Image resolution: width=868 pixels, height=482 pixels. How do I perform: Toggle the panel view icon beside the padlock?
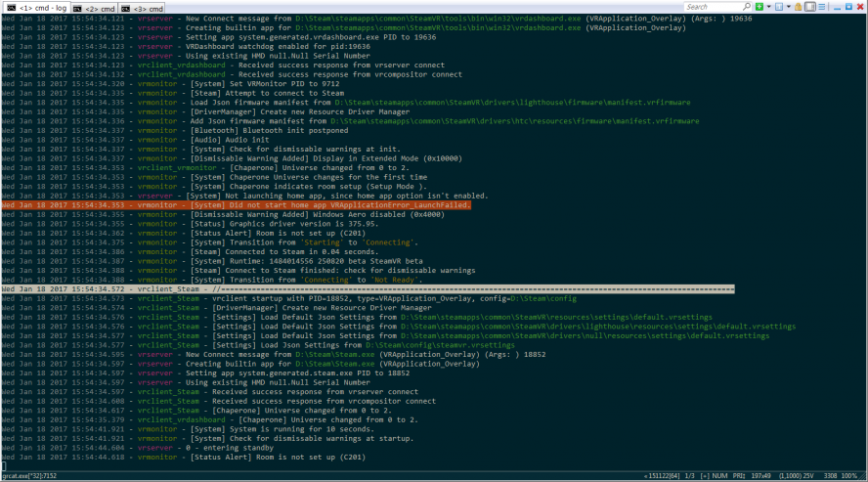coord(810,7)
